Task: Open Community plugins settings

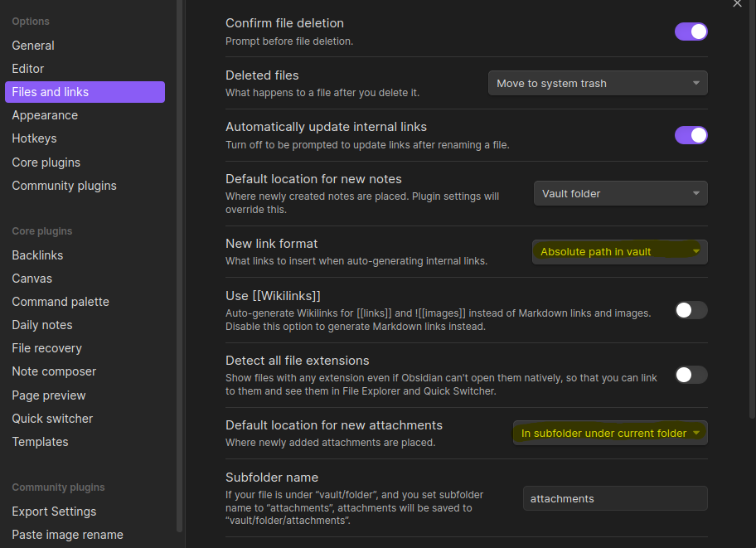Action: 64,186
